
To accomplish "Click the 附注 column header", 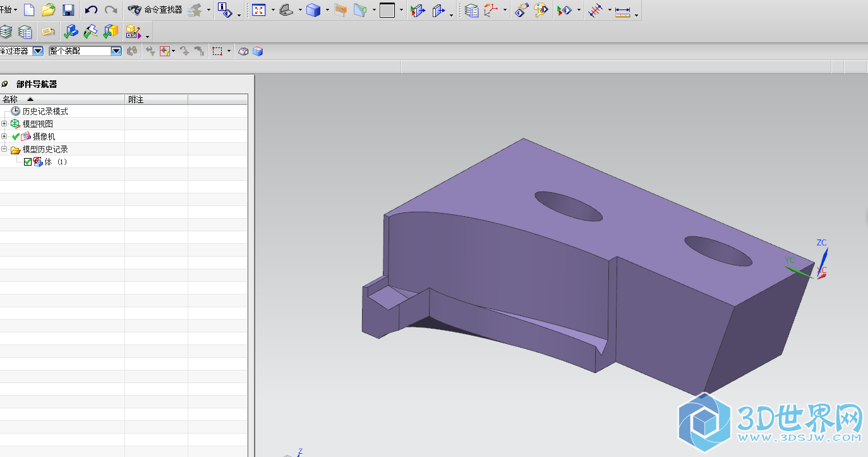I will click(x=156, y=99).
